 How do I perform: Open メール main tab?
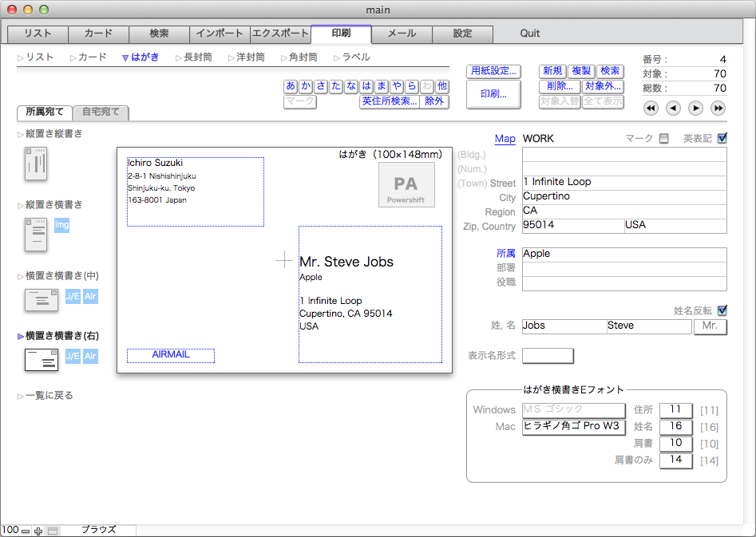[x=402, y=34]
